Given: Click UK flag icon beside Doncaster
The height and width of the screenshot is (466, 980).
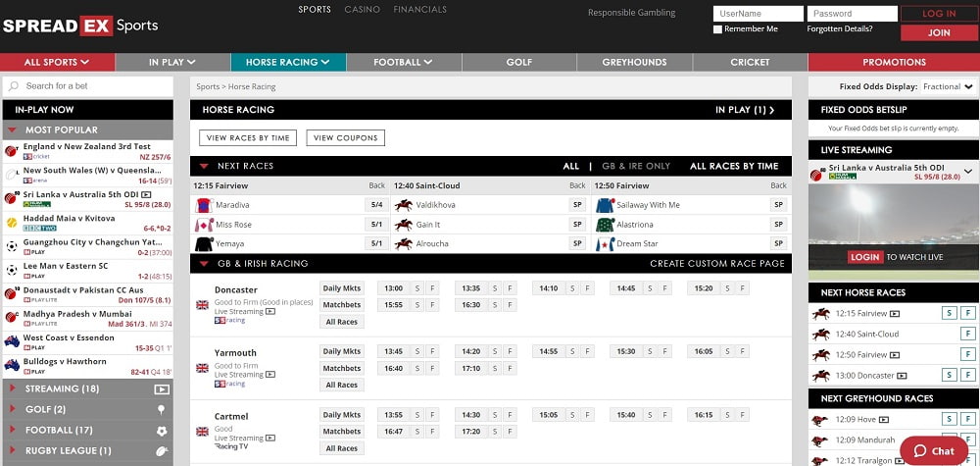Looking at the screenshot, I should [x=203, y=305].
